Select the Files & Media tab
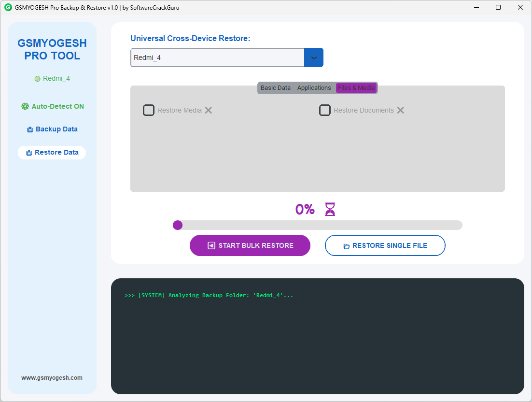Image resolution: width=532 pixels, height=402 pixels. (356, 88)
